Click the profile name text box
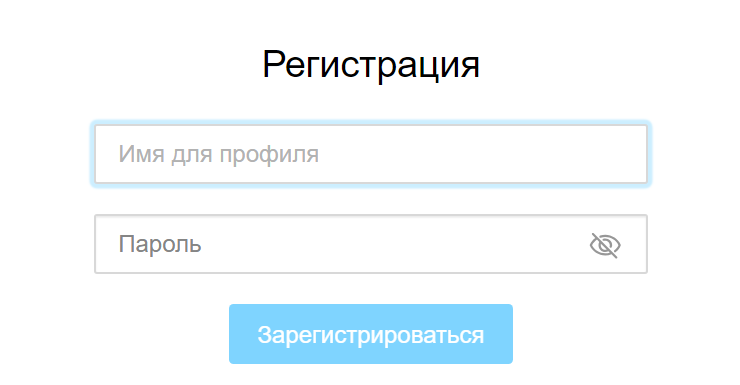Screen dimensions: 740x385 pyautogui.click(x=371, y=154)
